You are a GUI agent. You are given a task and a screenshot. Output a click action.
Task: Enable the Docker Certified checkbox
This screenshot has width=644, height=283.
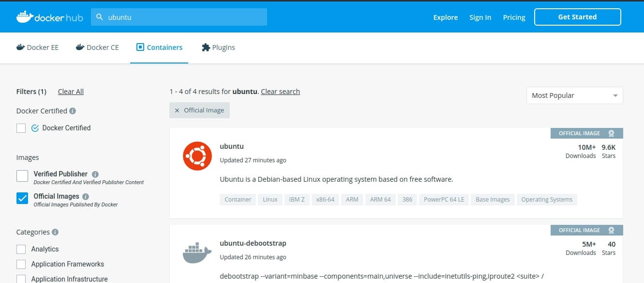click(x=21, y=128)
